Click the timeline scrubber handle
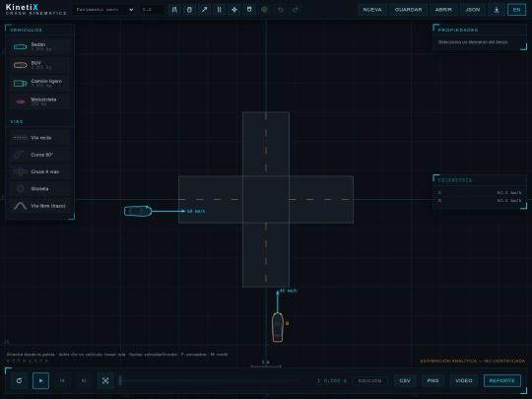The width and height of the screenshot is (532, 399). (120, 380)
